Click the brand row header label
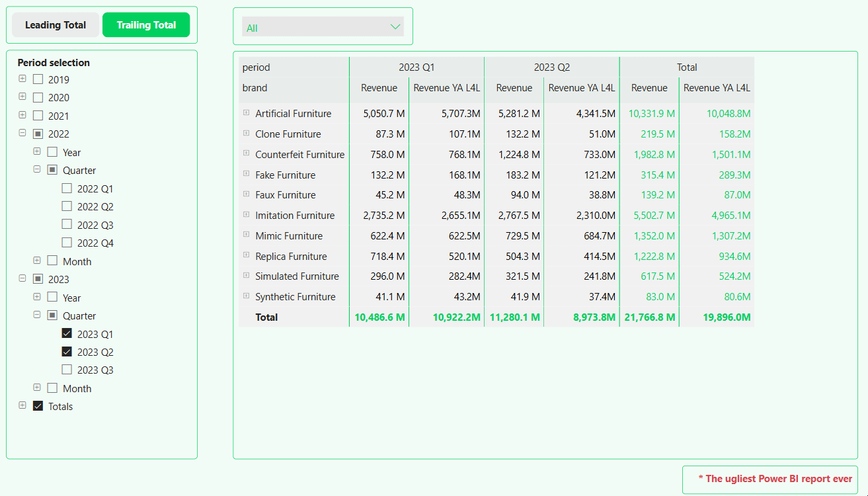This screenshot has height=496, width=868. [255, 88]
